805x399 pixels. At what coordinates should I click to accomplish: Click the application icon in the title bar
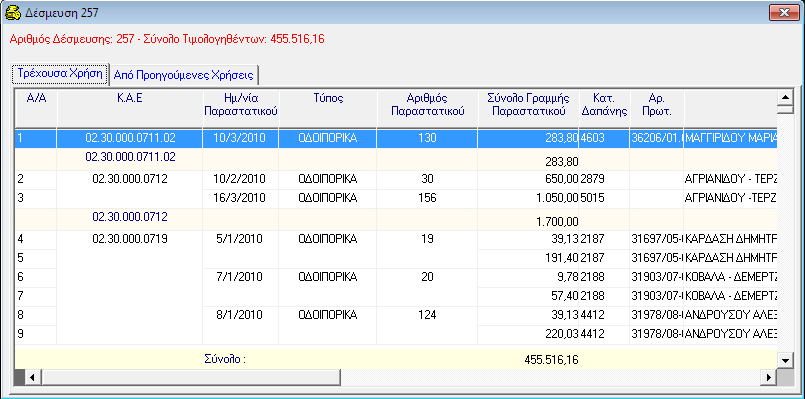(12, 13)
